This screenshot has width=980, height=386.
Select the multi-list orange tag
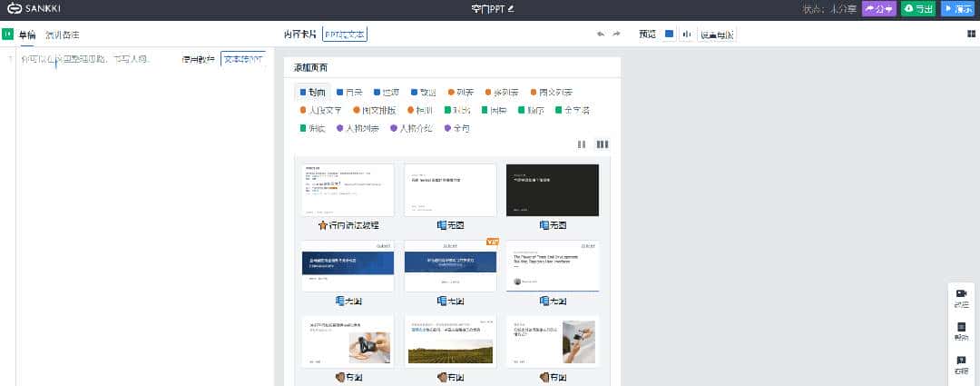(502, 92)
